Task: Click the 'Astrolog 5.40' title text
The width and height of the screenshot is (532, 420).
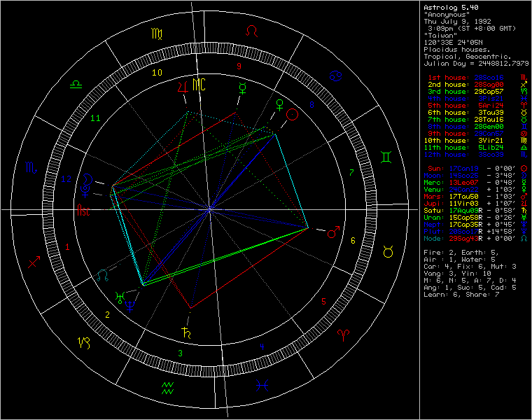Action: [x=451, y=8]
